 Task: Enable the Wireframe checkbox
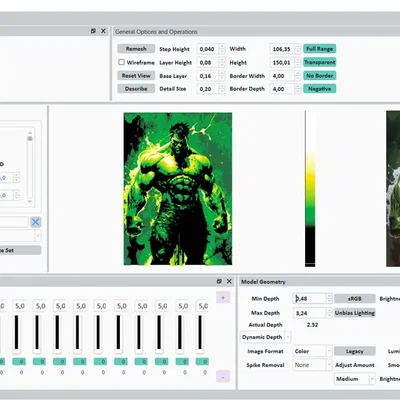[x=121, y=62]
